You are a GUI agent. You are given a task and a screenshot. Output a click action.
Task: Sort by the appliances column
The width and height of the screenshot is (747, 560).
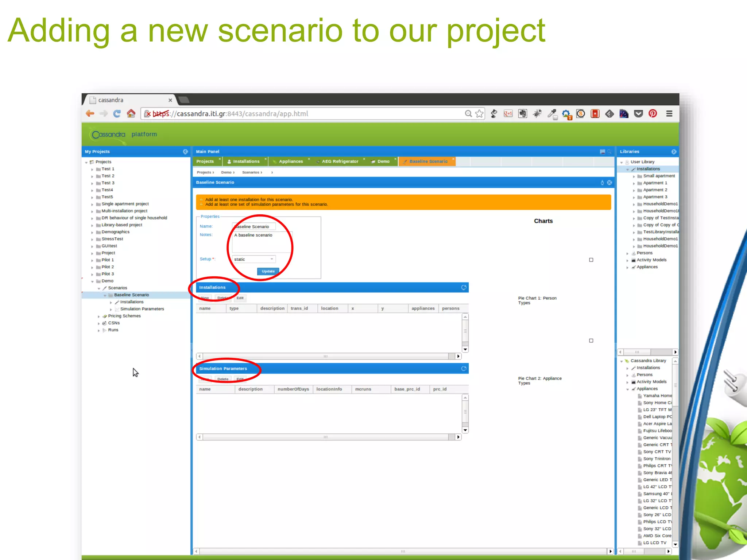coord(423,309)
